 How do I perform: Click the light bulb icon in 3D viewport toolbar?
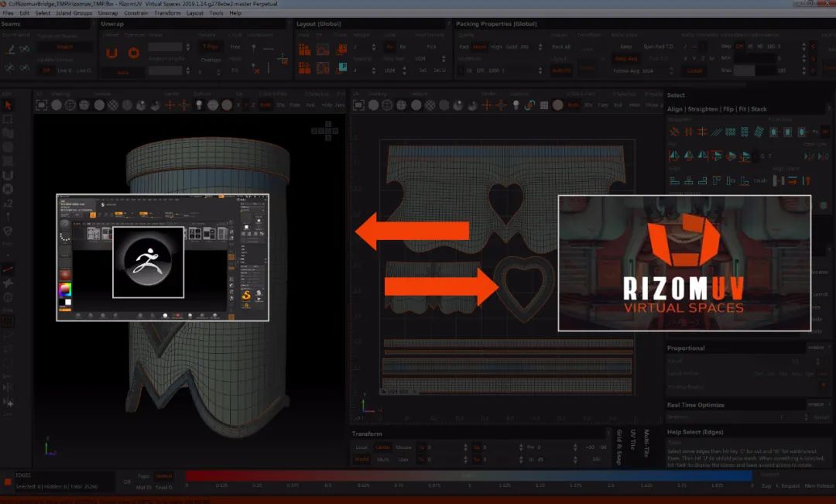point(200,105)
